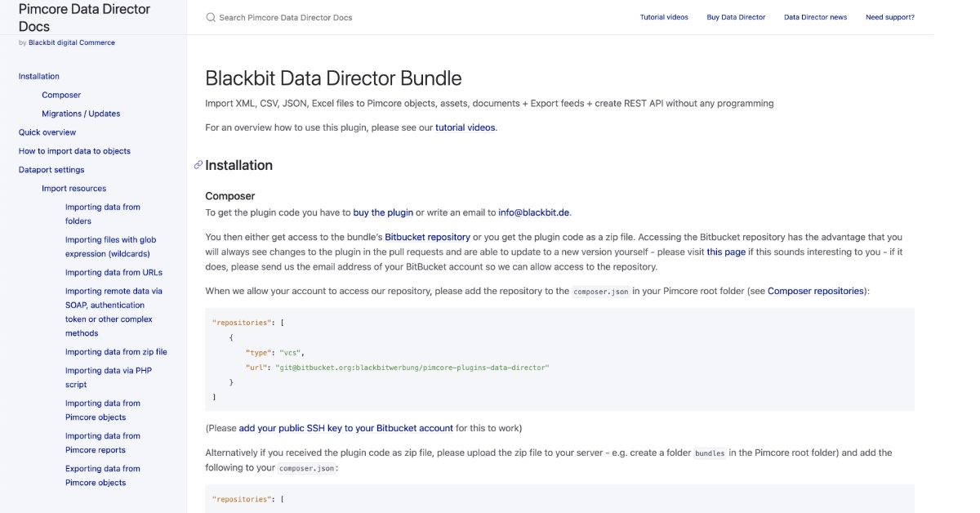
Task: Click Buy Data Director in the header
Action: tap(737, 16)
